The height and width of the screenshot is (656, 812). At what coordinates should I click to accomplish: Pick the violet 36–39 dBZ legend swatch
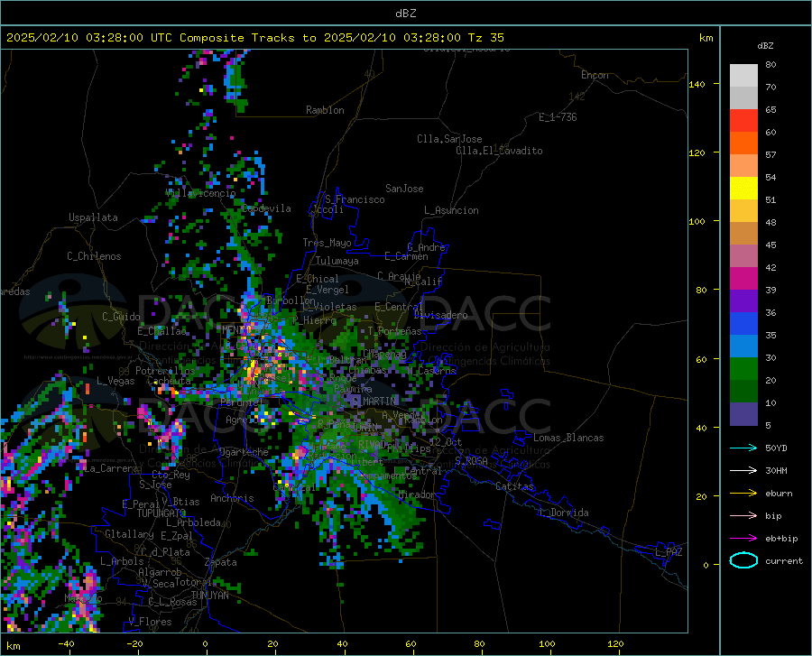click(x=743, y=301)
